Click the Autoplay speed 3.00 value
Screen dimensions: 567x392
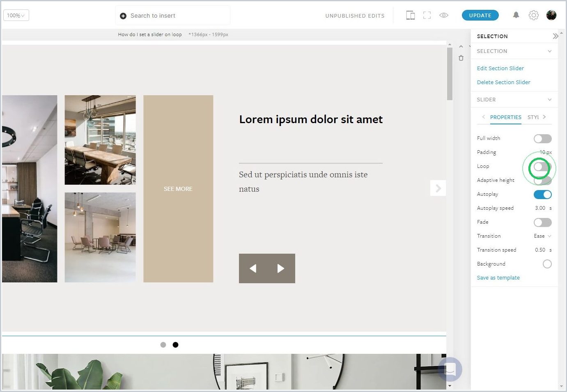click(540, 208)
